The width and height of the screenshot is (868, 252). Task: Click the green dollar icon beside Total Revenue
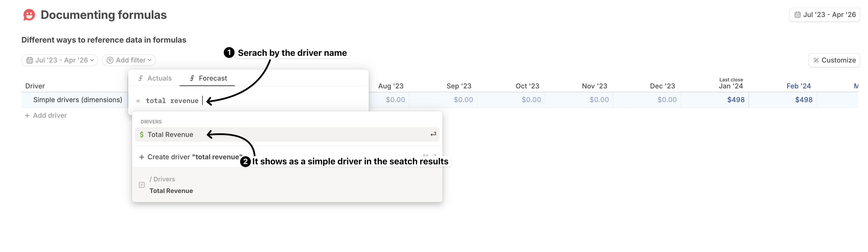[141, 134]
